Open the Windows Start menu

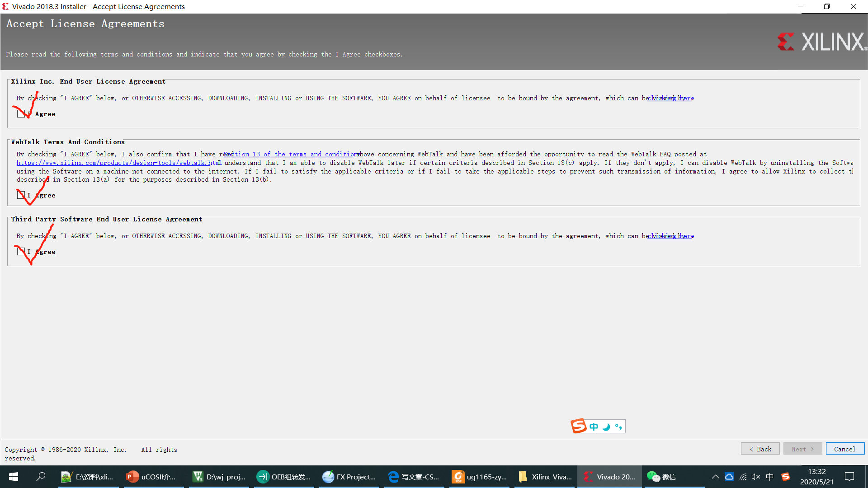coord(13,477)
